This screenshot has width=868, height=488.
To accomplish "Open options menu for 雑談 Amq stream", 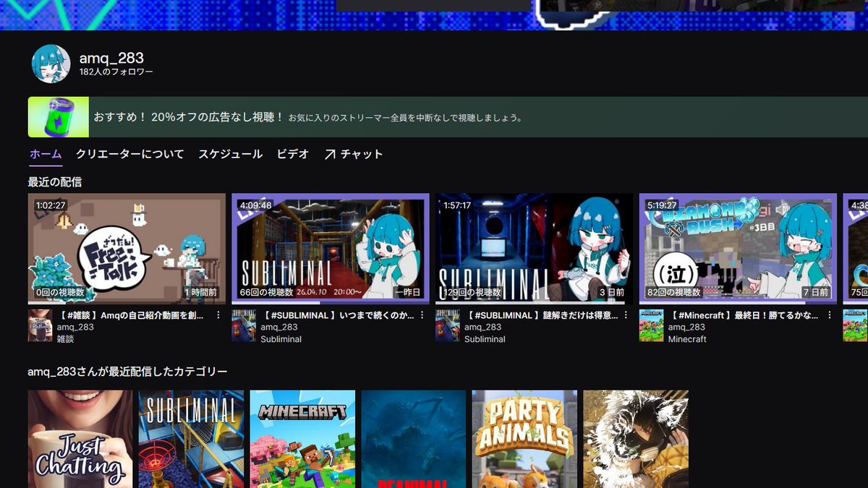I will pyautogui.click(x=218, y=315).
